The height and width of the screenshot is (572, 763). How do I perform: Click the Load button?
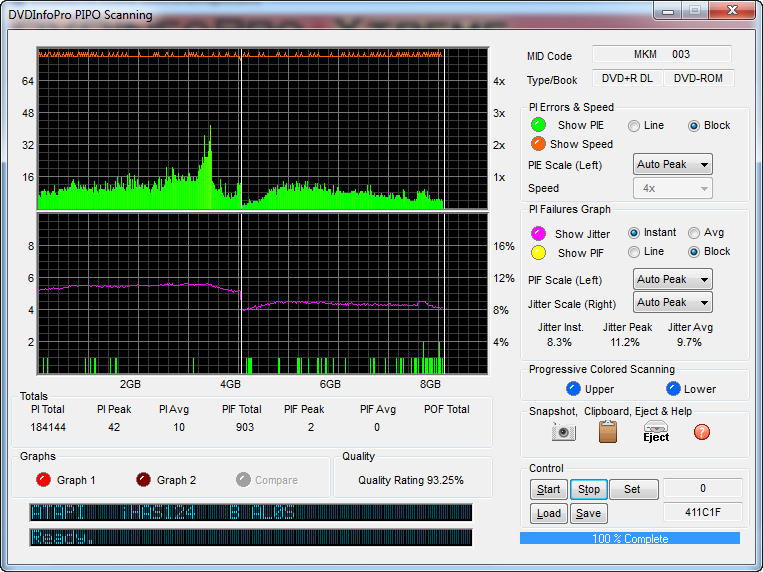[548, 513]
